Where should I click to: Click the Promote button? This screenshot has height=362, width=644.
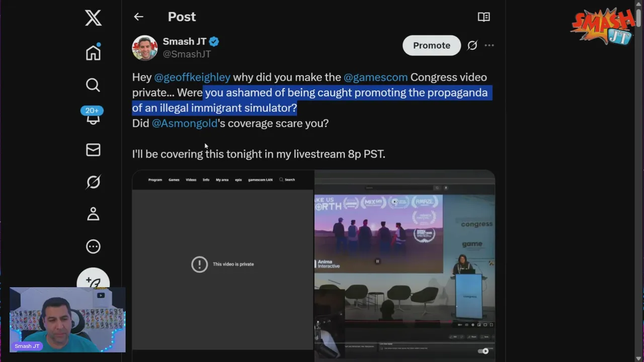tap(432, 45)
